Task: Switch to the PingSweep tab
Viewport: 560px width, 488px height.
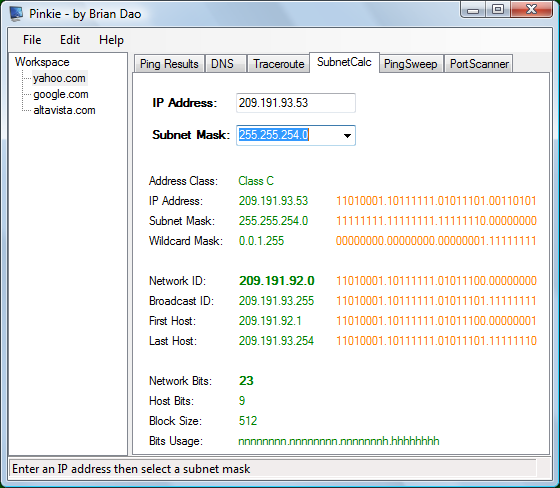Action: point(411,64)
